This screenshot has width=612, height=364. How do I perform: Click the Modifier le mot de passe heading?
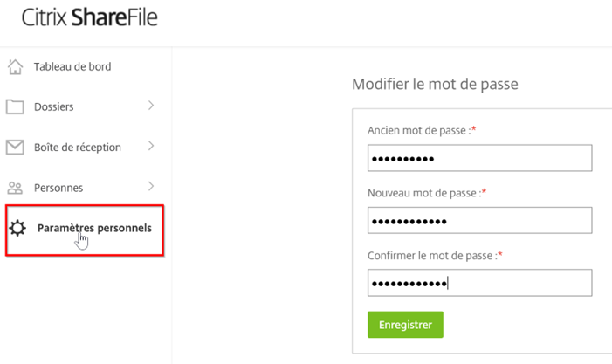[435, 85]
